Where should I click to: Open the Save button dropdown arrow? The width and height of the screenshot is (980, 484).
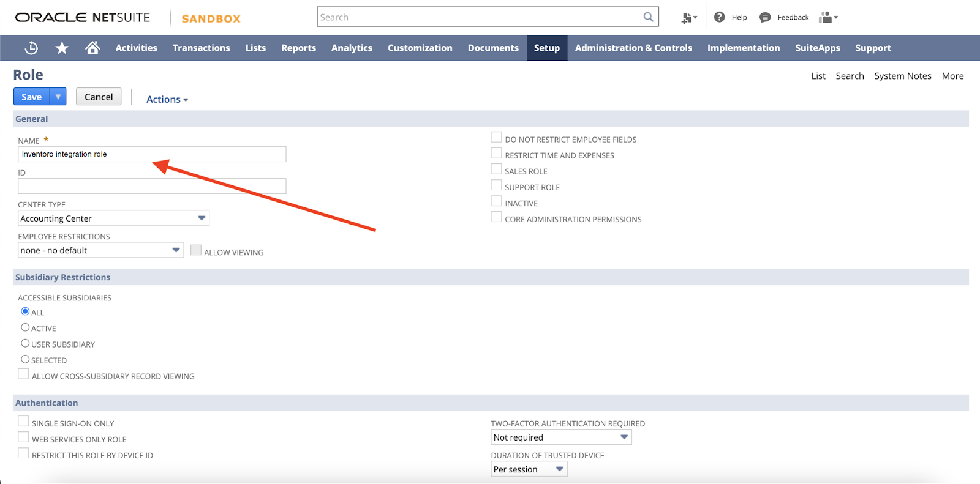click(58, 97)
